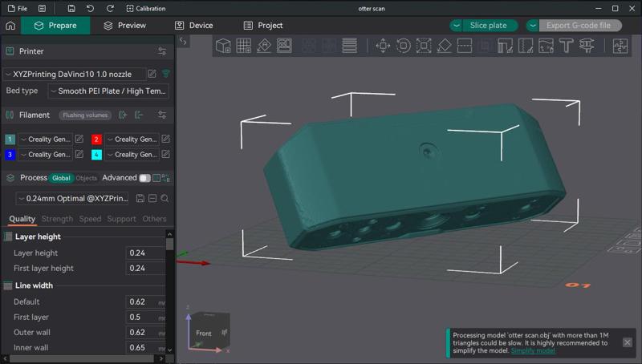Image resolution: width=642 pixels, height=364 pixels.
Task: Toggle the Advanced settings switch
Action: pyautogui.click(x=144, y=178)
